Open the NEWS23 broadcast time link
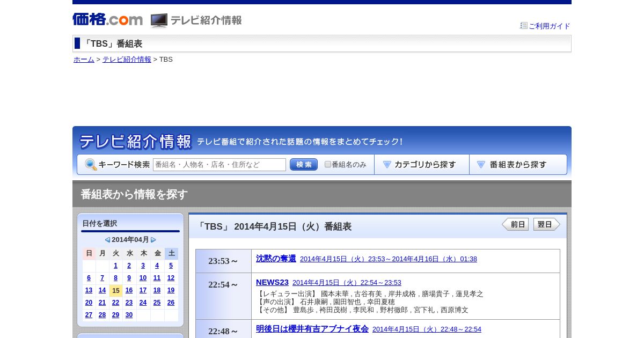The height and width of the screenshot is (338, 644). pos(347,283)
